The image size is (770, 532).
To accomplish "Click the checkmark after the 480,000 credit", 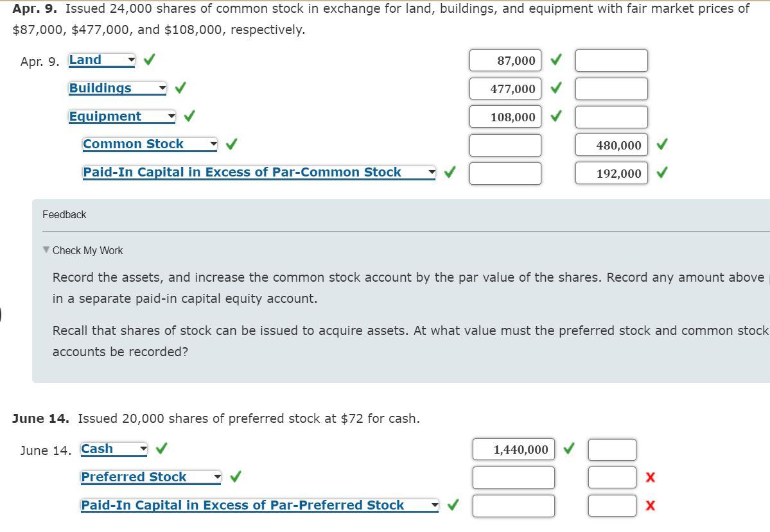I will (661, 144).
